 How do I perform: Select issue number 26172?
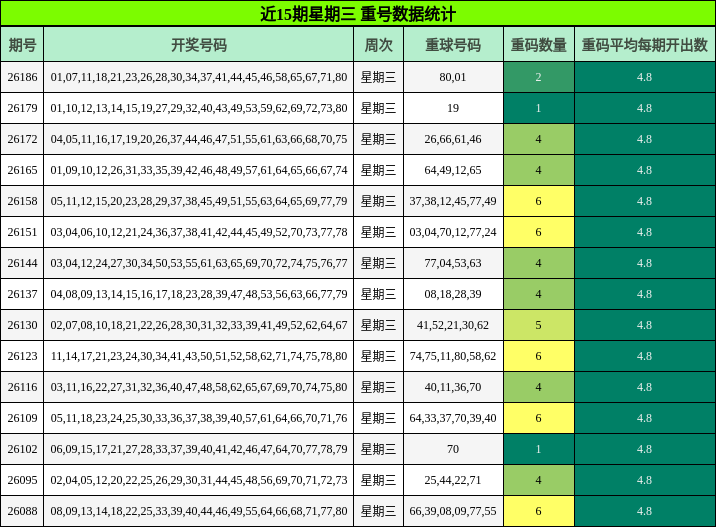(22, 139)
